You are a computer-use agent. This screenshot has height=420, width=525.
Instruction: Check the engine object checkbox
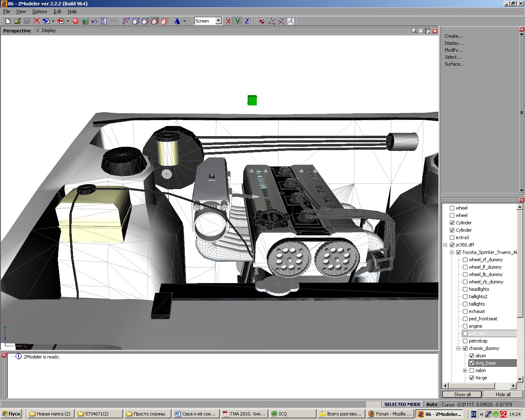tap(465, 326)
